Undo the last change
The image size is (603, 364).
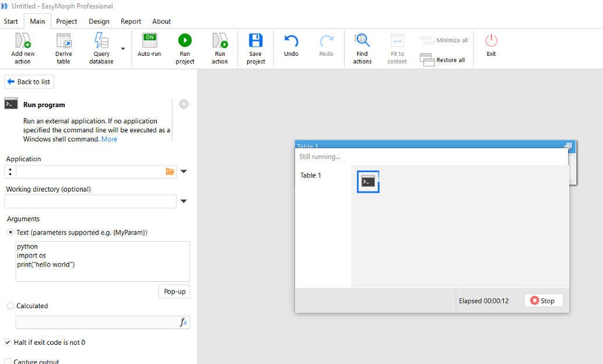pos(291,45)
